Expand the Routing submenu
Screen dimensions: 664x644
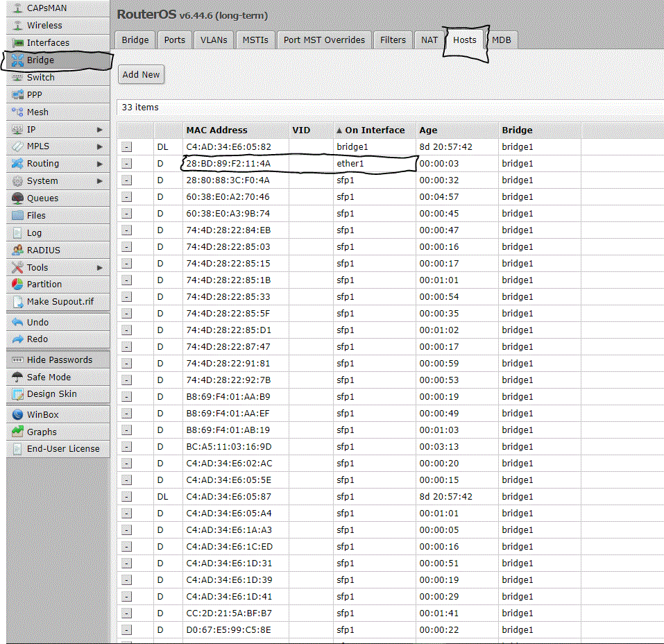(x=100, y=164)
